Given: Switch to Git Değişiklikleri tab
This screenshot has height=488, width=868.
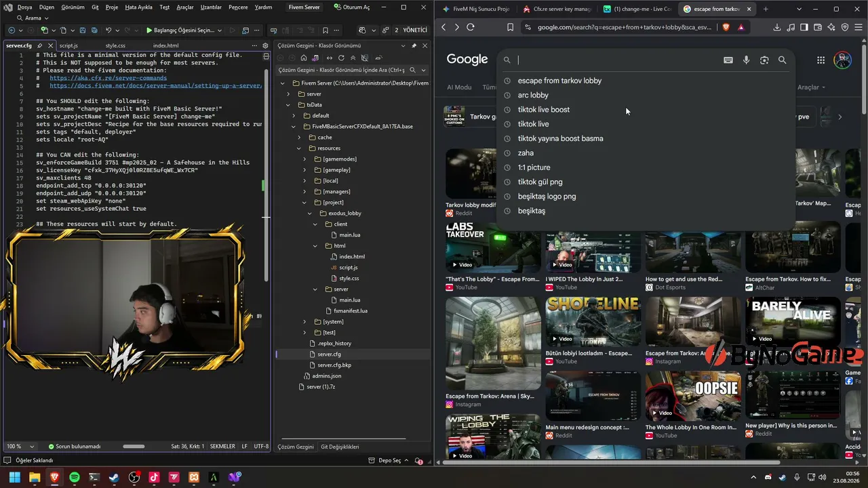Looking at the screenshot, I should 340,447.
